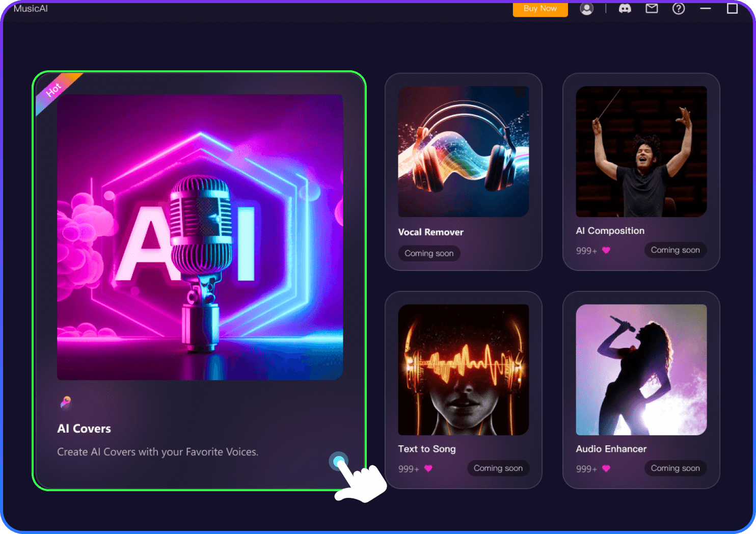
Task: Like Text to Song with heart icon
Action: point(428,468)
